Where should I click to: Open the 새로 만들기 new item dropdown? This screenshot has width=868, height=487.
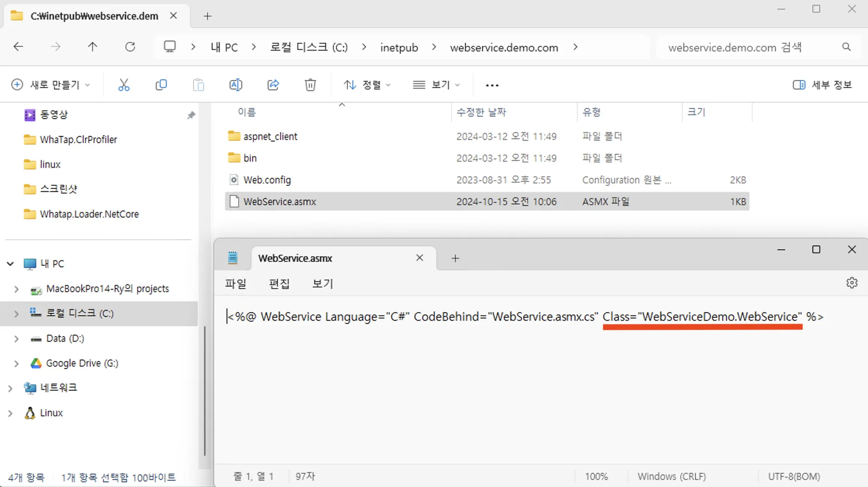pyautogui.click(x=50, y=85)
